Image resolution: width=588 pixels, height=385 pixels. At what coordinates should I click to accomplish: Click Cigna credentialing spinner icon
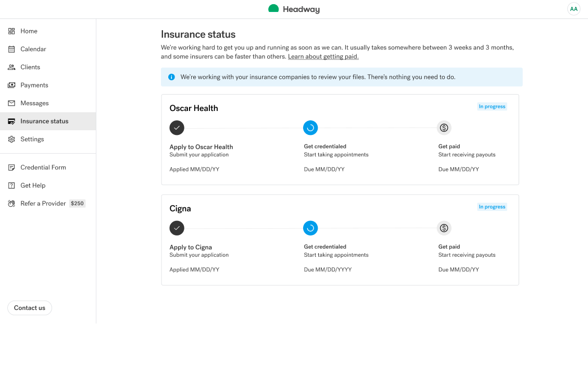(310, 228)
